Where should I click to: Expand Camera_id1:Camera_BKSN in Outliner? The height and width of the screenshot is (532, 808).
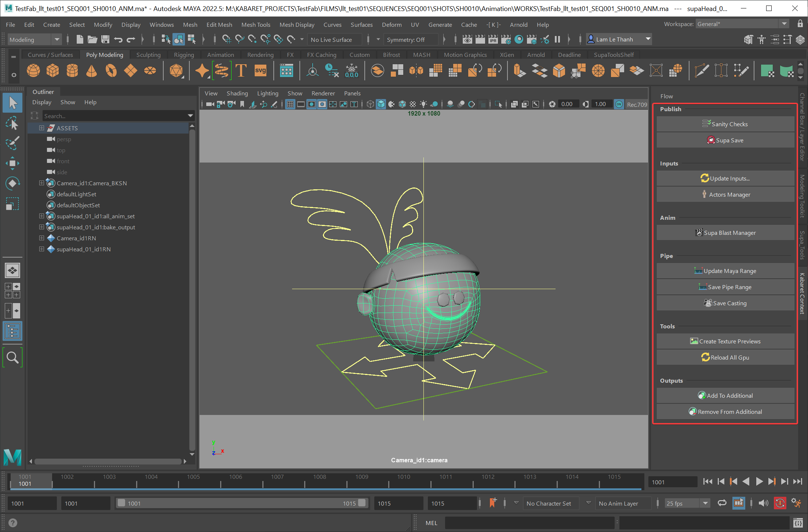click(x=41, y=183)
